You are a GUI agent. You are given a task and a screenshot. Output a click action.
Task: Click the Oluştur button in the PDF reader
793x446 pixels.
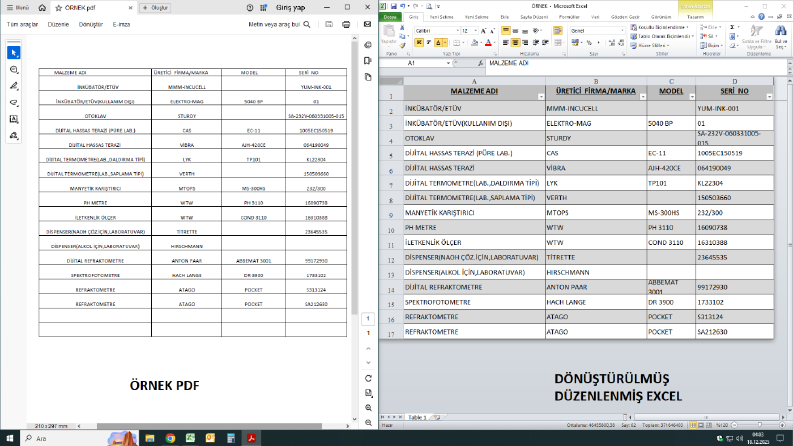click(x=155, y=8)
